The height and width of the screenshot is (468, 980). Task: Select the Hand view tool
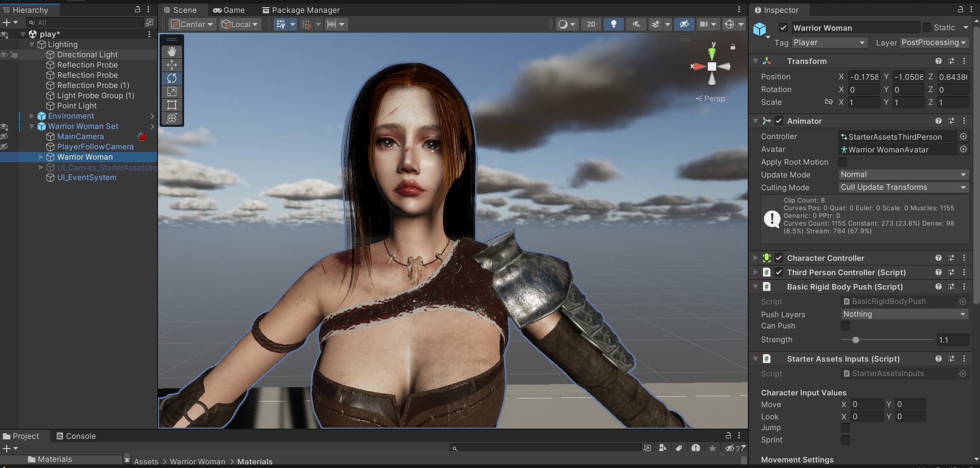(x=172, y=52)
